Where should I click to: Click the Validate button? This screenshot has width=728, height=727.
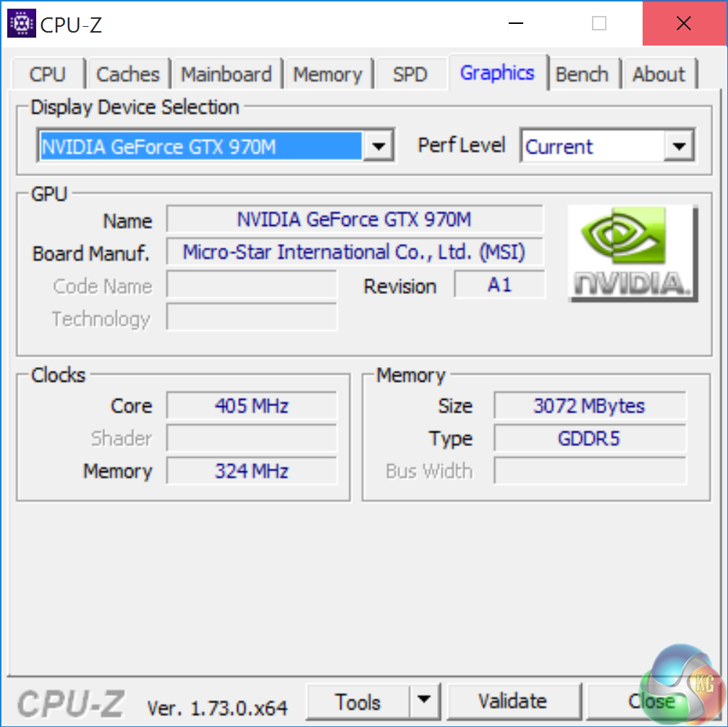[x=513, y=701]
